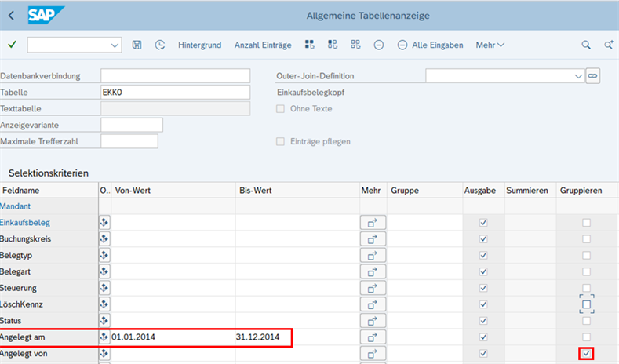
Task: Uncheck Gruppieren checkbox for Angelegt von
Action: pos(586,354)
